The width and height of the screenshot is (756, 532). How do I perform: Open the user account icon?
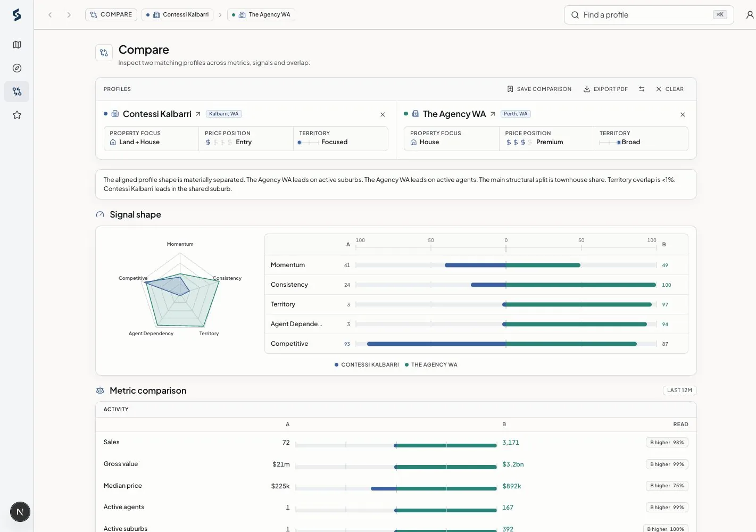750,15
